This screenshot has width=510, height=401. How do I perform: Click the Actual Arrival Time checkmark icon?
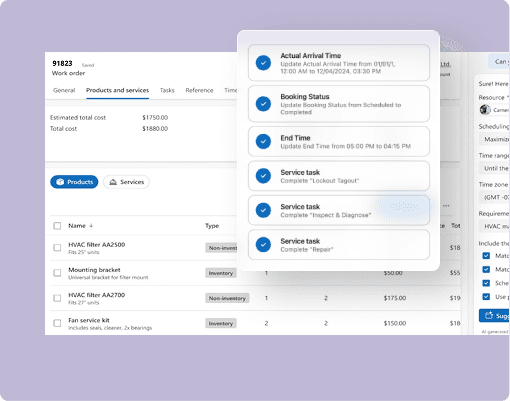point(263,63)
